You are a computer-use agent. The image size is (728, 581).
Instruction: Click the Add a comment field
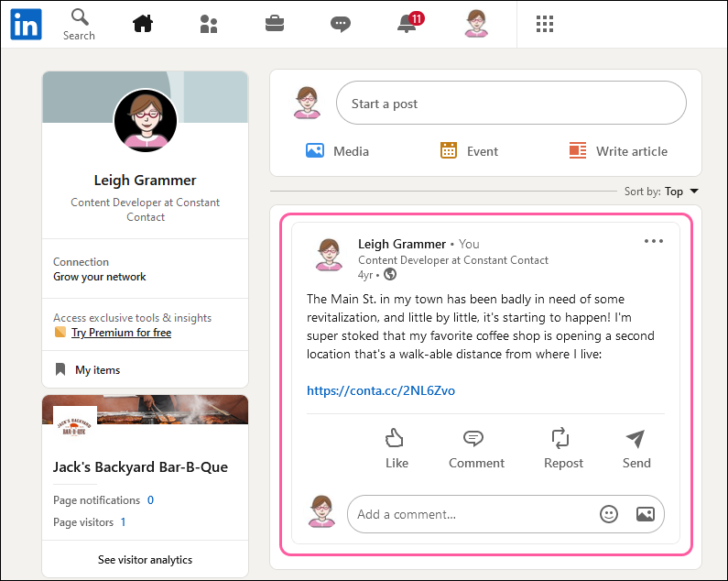coord(505,514)
